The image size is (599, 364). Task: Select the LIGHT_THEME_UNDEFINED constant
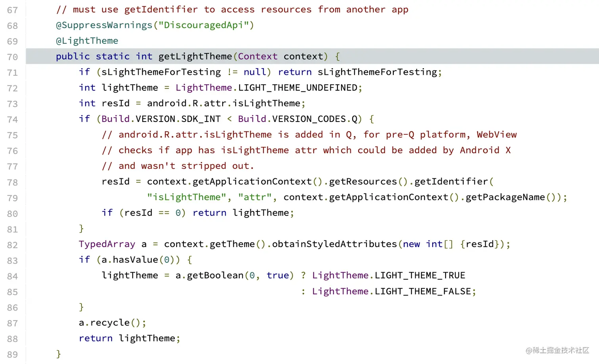pyautogui.click(x=298, y=88)
